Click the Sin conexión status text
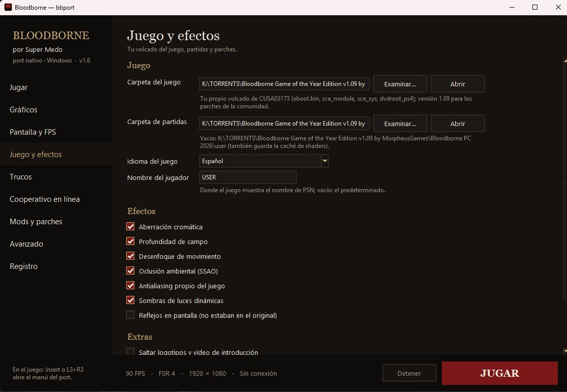This screenshot has height=392, width=567. pyautogui.click(x=258, y=374)
